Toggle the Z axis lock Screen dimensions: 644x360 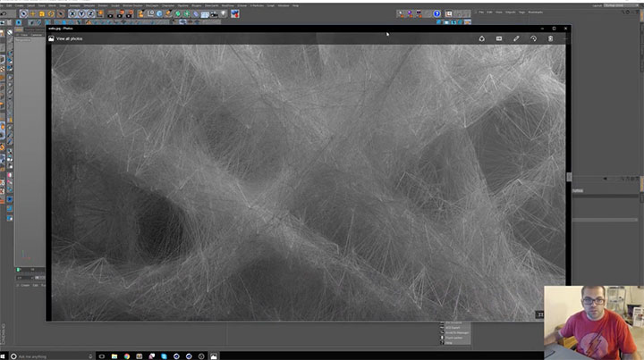click(x=90, y=14)
